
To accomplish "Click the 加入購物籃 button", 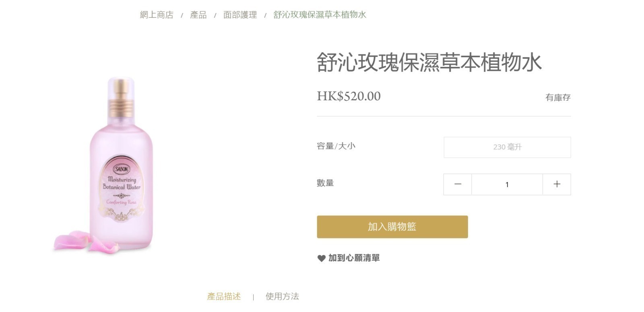I will (392, 227).
